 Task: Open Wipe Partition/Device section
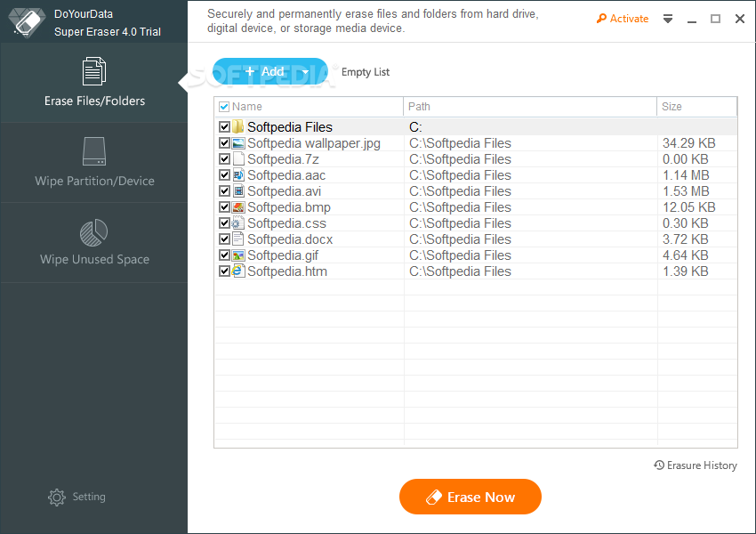pyautogui.click(x=94, y=163)
